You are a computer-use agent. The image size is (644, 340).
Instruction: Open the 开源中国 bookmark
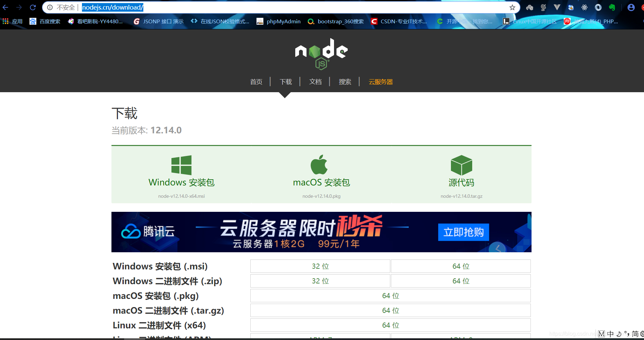pyautogui.click(x=465, y=21)
